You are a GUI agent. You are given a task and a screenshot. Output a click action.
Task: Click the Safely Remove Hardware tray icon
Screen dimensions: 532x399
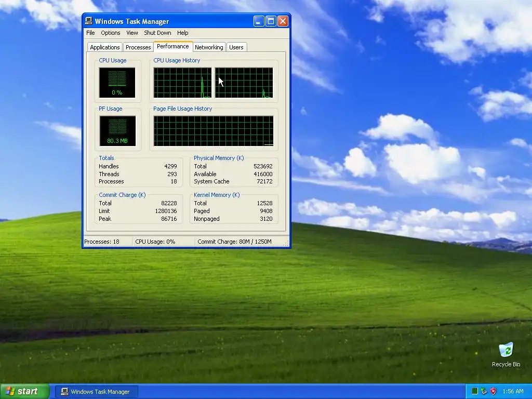coord(484,391)
